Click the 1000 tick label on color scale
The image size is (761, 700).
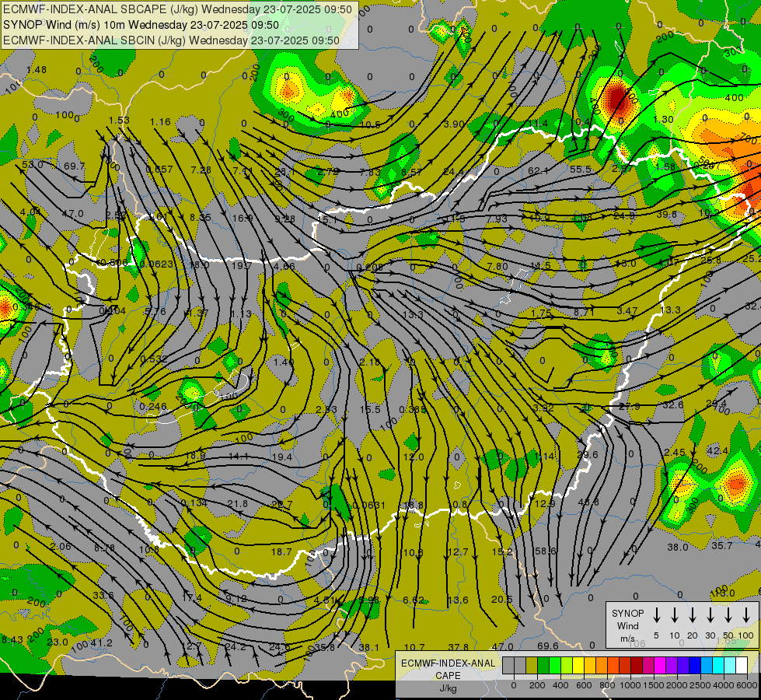click(x=630, y=685)
